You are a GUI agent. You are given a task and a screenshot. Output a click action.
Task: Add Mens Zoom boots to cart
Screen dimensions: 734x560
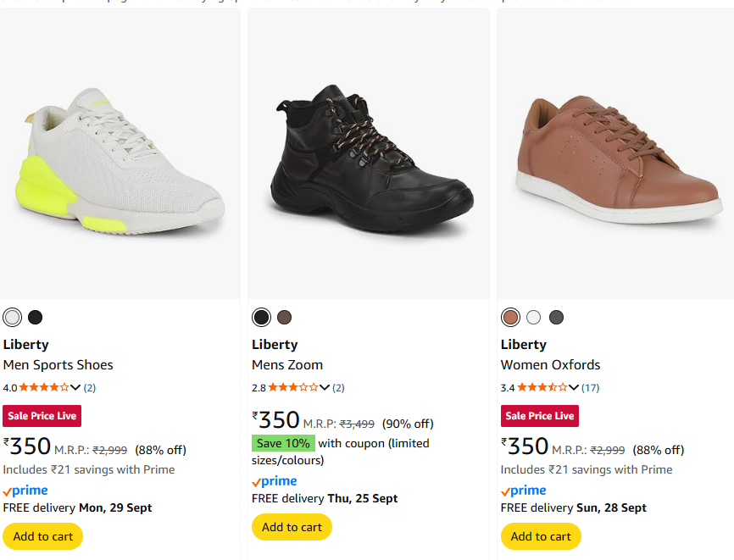(292, 527)
